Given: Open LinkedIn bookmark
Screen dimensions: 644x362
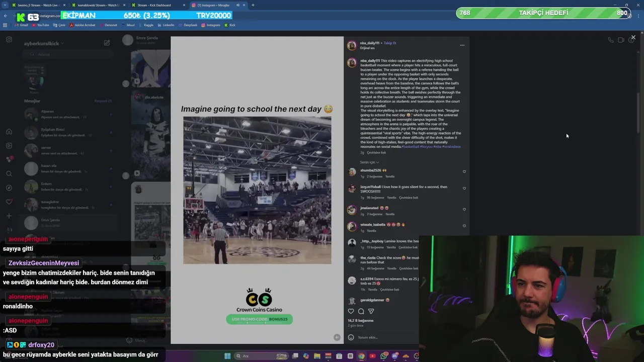Looking at the screenshot, I should [x=166, y=25].
